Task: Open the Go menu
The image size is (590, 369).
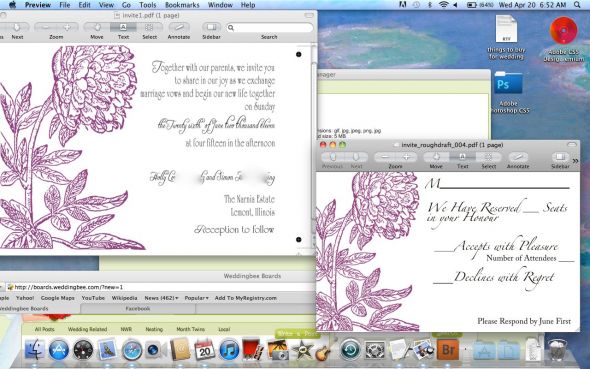Action: [126, 5]
